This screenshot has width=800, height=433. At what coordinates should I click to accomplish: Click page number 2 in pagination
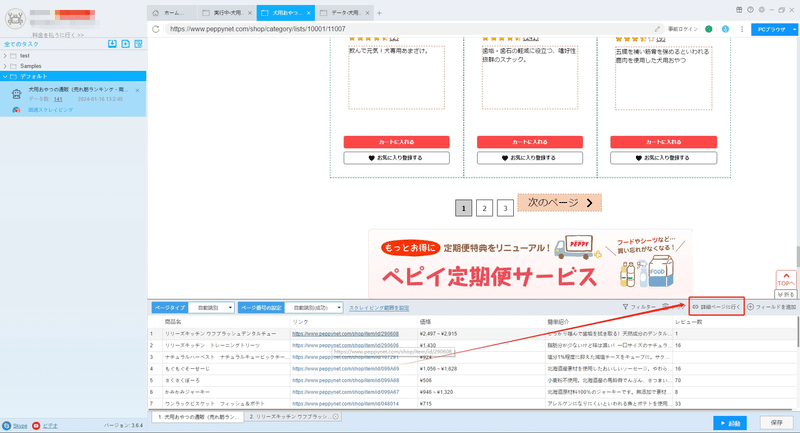coord(484,208)
